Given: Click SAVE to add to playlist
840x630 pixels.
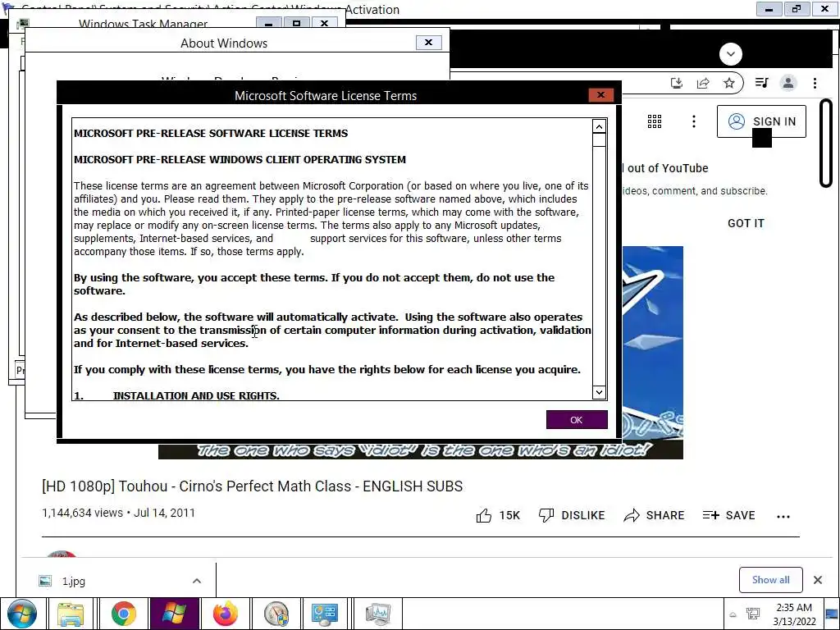Looking at the screenshot, I should (728, 515).
